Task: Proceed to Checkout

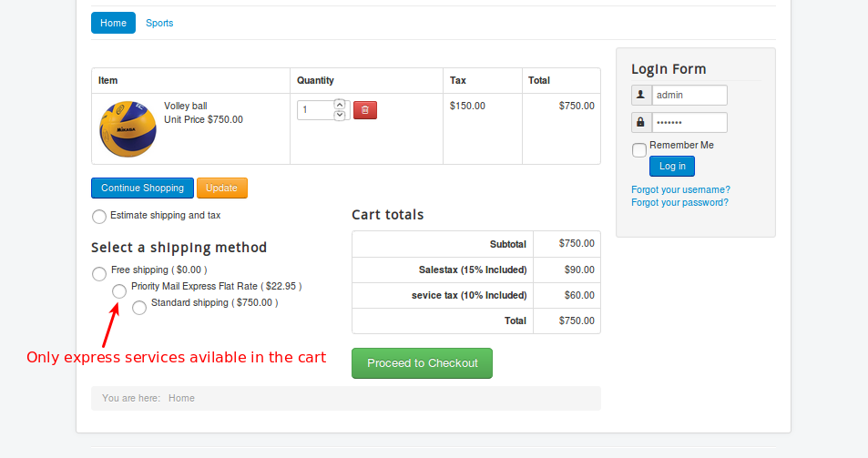Action: (422, 363)
